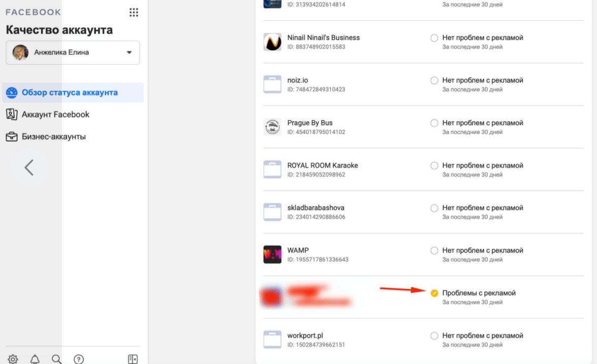Open WAMP business account
This screenshot has height=364, width=597.
pyautogui.click(x=297, y=251)
